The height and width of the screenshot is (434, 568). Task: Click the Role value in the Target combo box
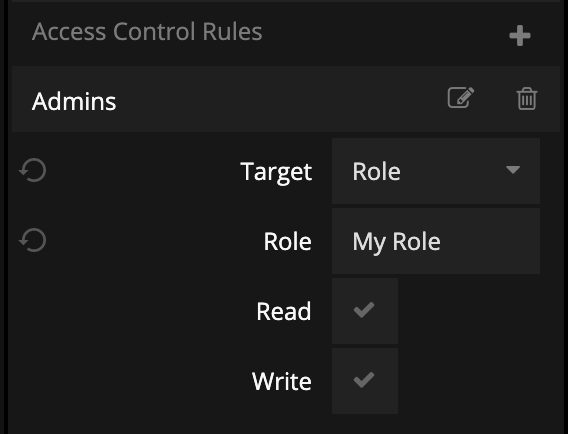click(376, 171)
